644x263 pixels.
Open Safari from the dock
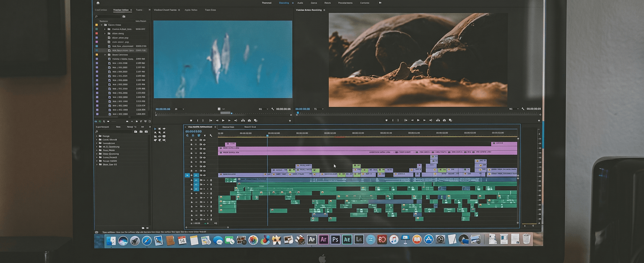click(x=147, y=241)
